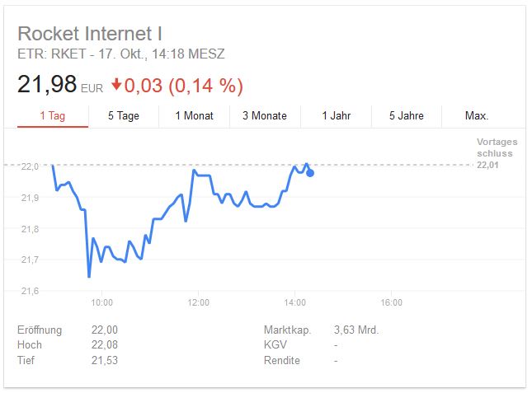
Task: Click the 14:00 time axis label
Action: pos(294,303)
